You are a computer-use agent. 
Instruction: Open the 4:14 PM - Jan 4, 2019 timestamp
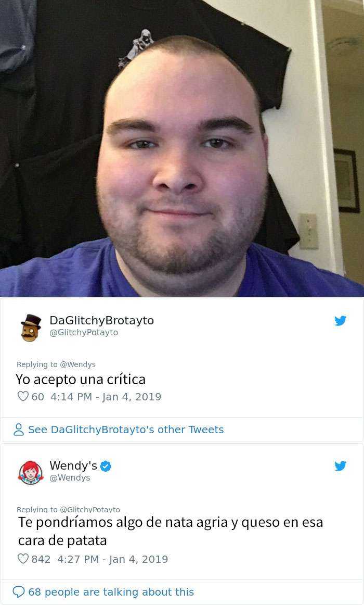pos(106,397)
